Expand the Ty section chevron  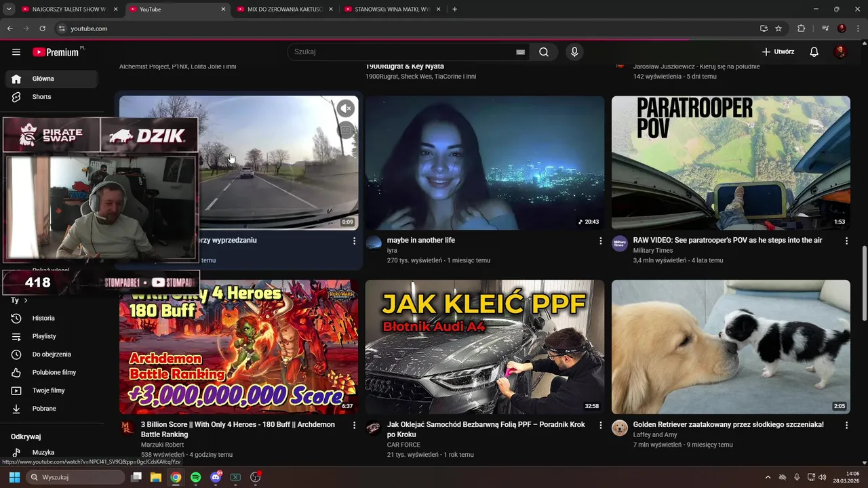point(26,300)
